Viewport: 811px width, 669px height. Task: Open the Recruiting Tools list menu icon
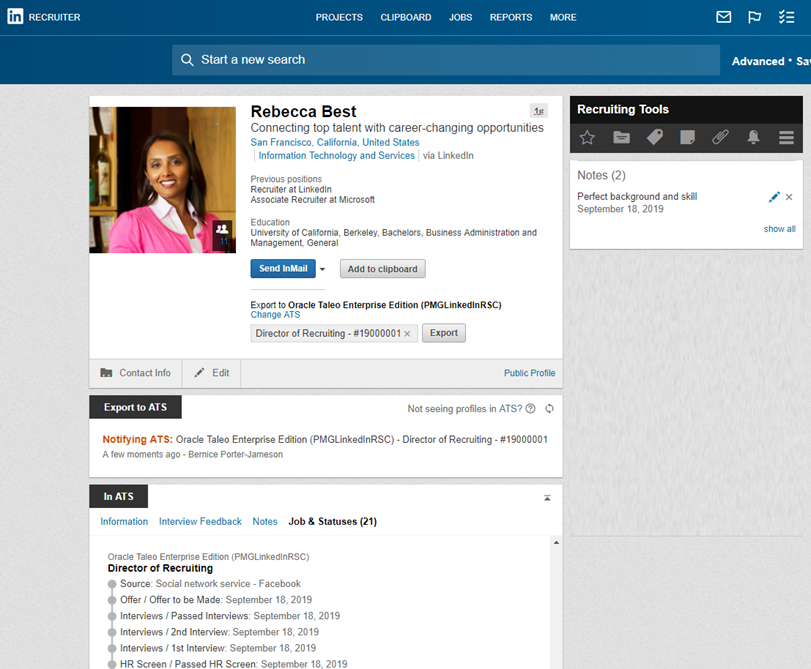click(x=786, y=137)
